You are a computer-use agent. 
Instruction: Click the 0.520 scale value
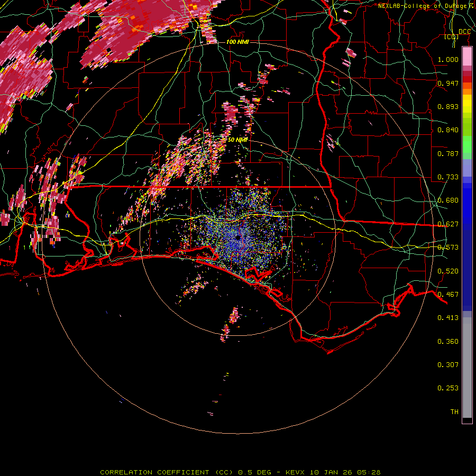point(448,271)
